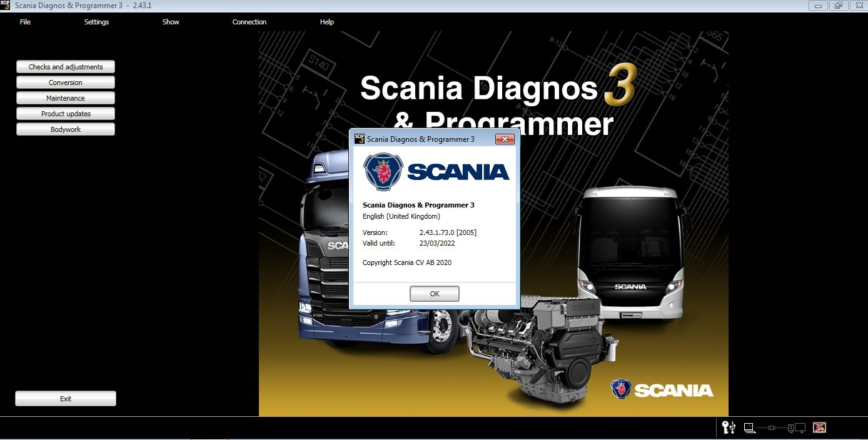Click the laptop connection icon in status bar

click(x=749, y=427)
